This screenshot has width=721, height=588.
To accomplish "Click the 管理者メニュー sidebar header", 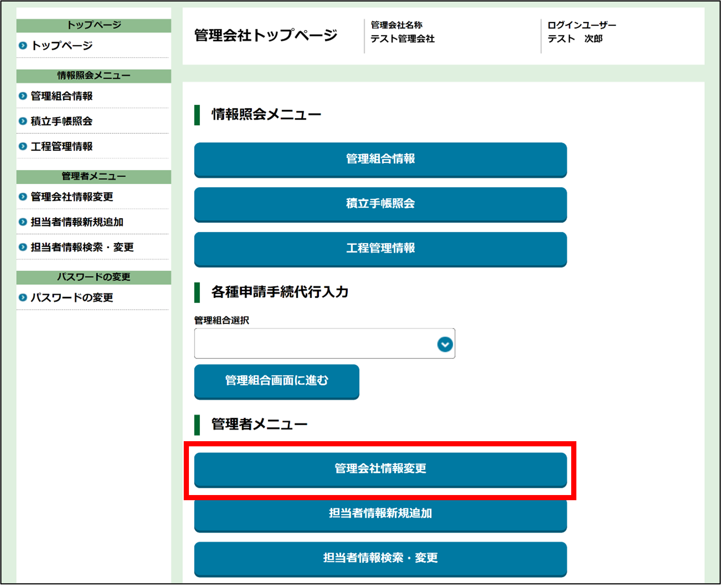I will [94, 176].
